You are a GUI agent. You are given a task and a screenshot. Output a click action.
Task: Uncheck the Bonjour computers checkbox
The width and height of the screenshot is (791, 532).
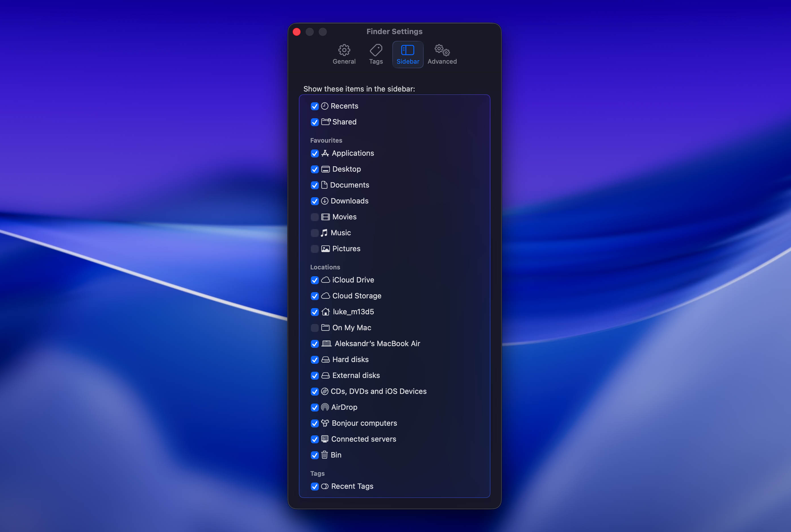coord(315,424)
